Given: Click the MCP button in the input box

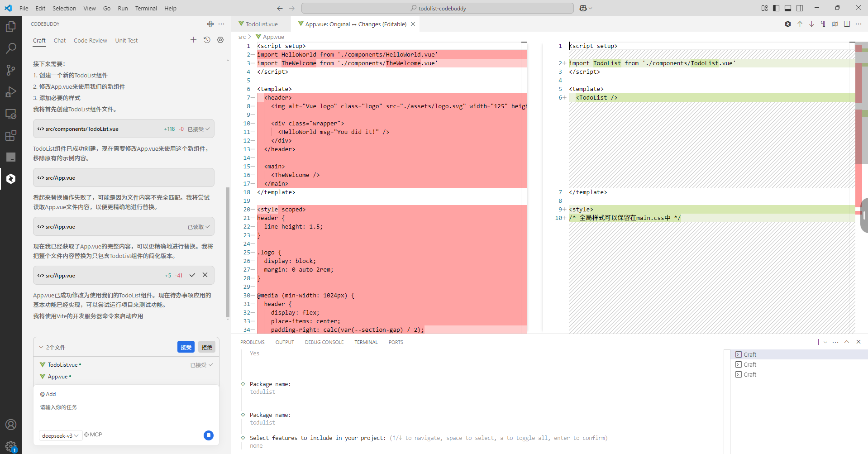Looking at the screenshot, I should (93, 435).
